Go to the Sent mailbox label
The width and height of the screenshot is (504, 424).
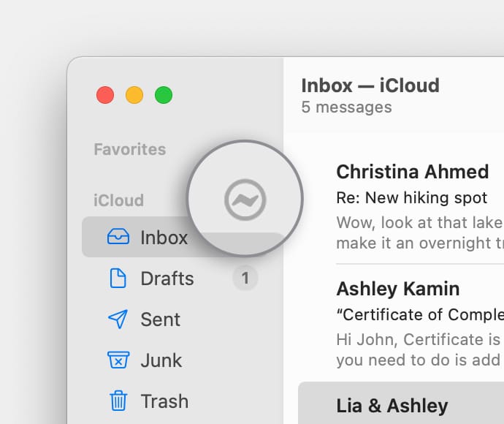[x=160, y=319]
